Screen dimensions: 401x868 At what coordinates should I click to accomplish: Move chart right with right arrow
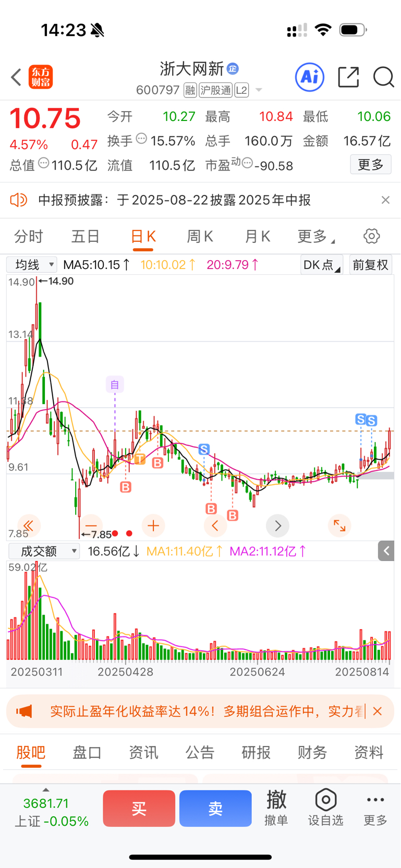pos(277,525)
